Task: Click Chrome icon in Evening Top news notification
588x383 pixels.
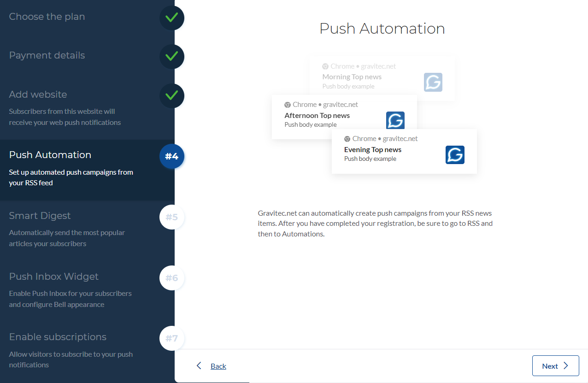Action: 347,139
